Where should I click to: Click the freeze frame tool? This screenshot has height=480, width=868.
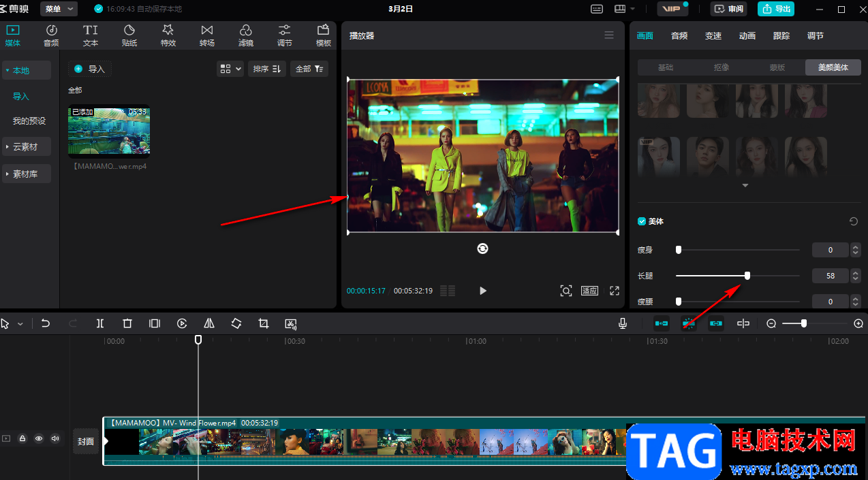tap(155, 324)
